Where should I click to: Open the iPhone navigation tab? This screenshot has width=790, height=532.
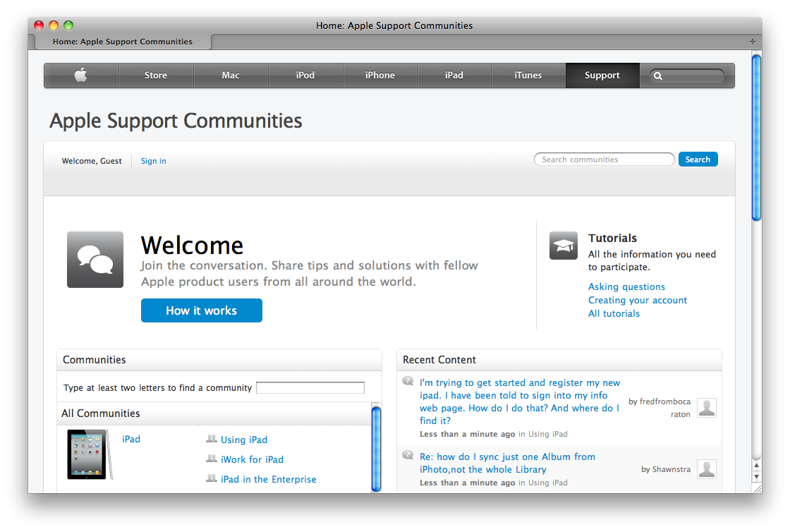point(380,75)
